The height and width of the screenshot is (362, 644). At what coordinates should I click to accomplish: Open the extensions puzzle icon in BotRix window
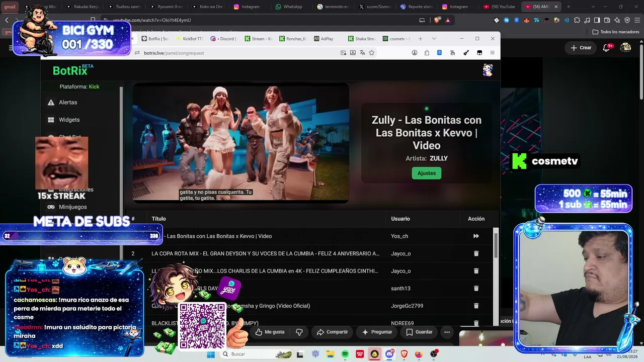pos(427,53)
